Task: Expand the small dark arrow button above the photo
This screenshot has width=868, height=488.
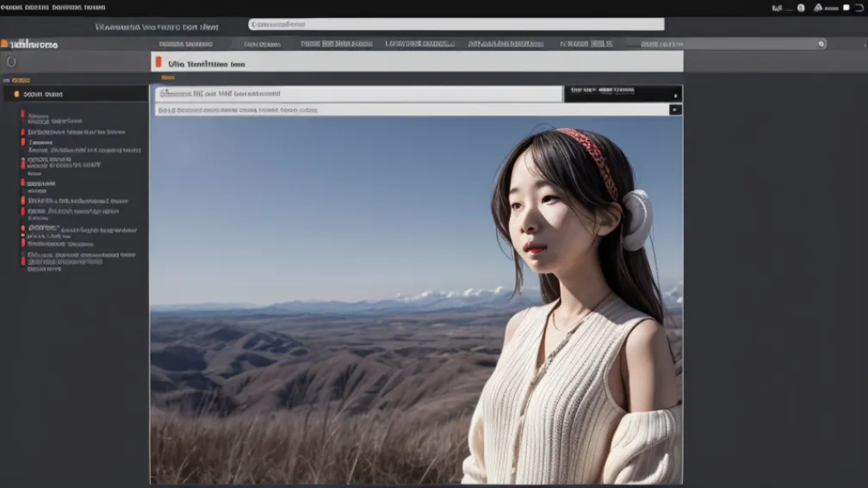Action: coord(675,109)
